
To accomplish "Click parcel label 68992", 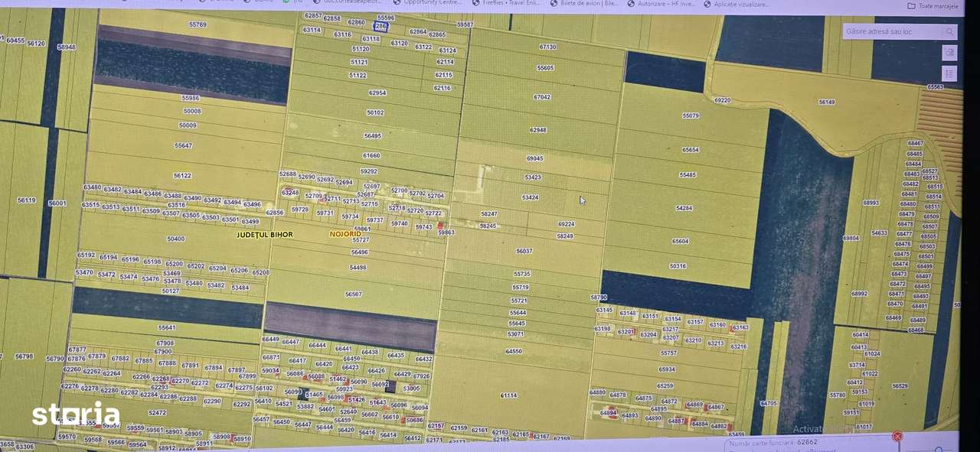I will tap(859, 293).
